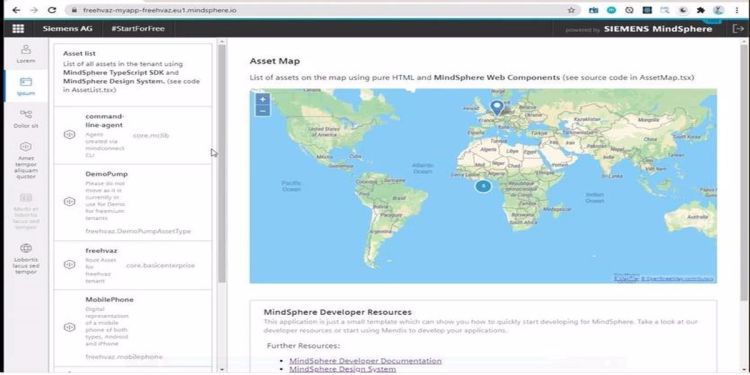This screenshot has width=750, height=375.
Task: Go forward in browser history
Action: tap(33, 10)
